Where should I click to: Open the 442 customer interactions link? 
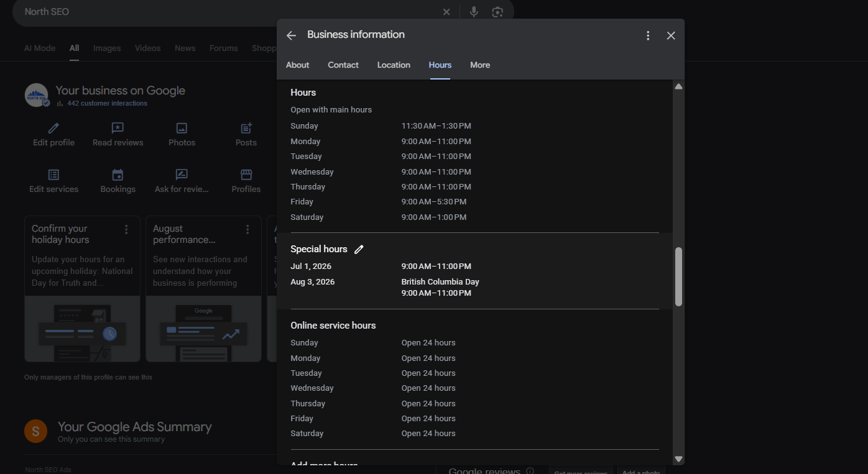pyautogui.click(x=107, y=104)
